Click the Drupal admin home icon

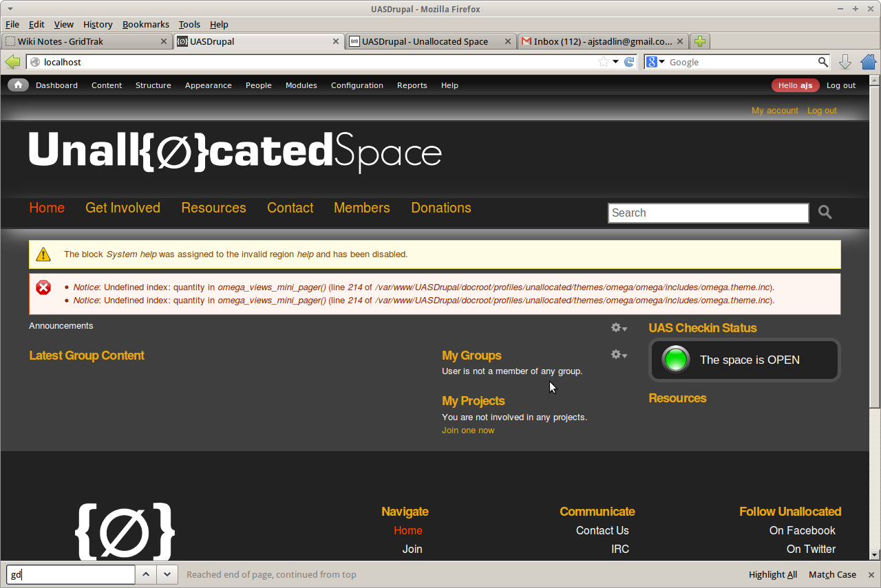[18, 85]
